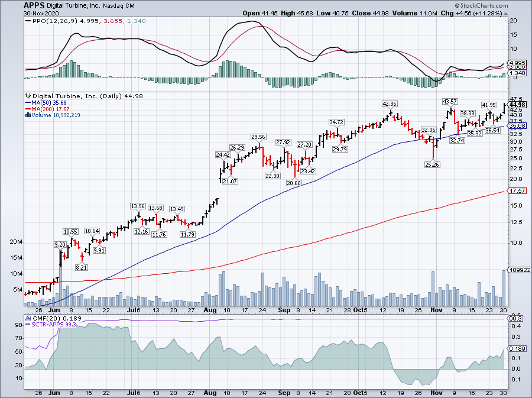Click the 9.20 price annotation

point(60,245)
